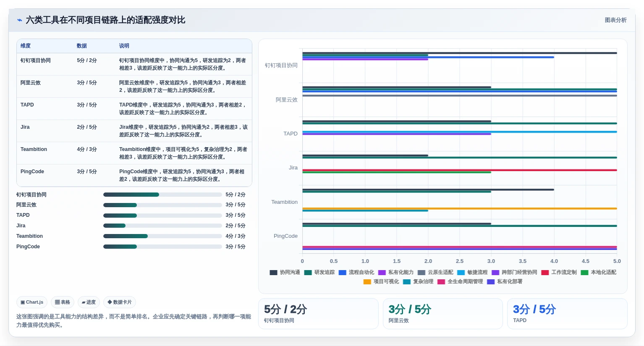Click the summary note starting with 这张图强调的是

134,321
